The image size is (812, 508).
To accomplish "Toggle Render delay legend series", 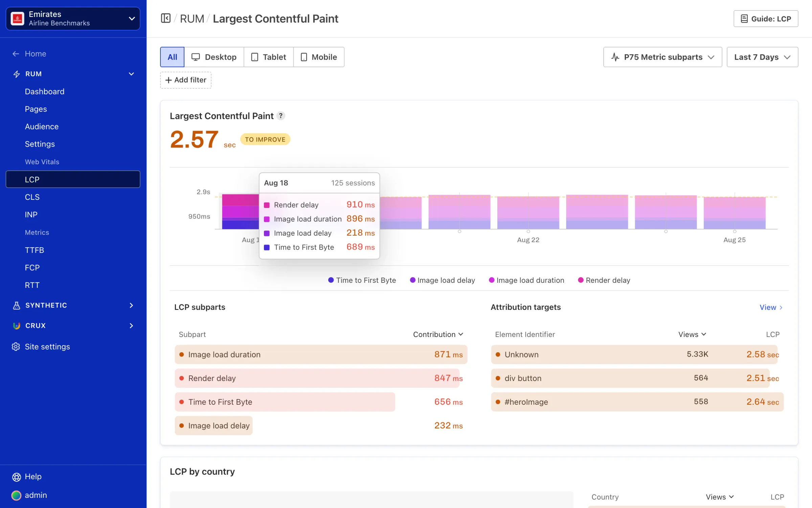I will (x=604, y=280).
